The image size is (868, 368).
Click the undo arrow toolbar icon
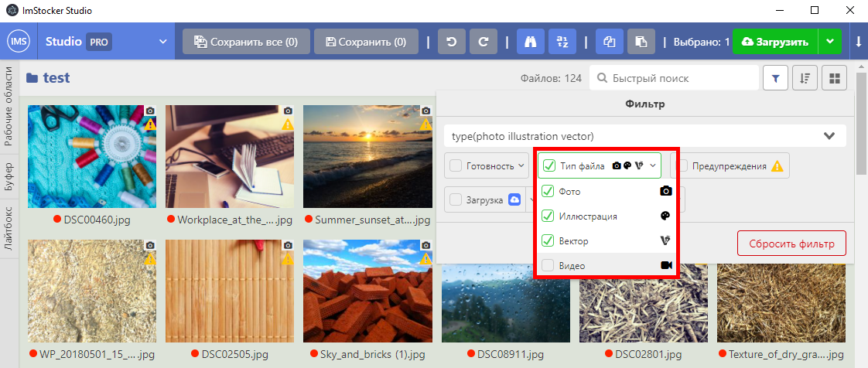pos(452,42)
